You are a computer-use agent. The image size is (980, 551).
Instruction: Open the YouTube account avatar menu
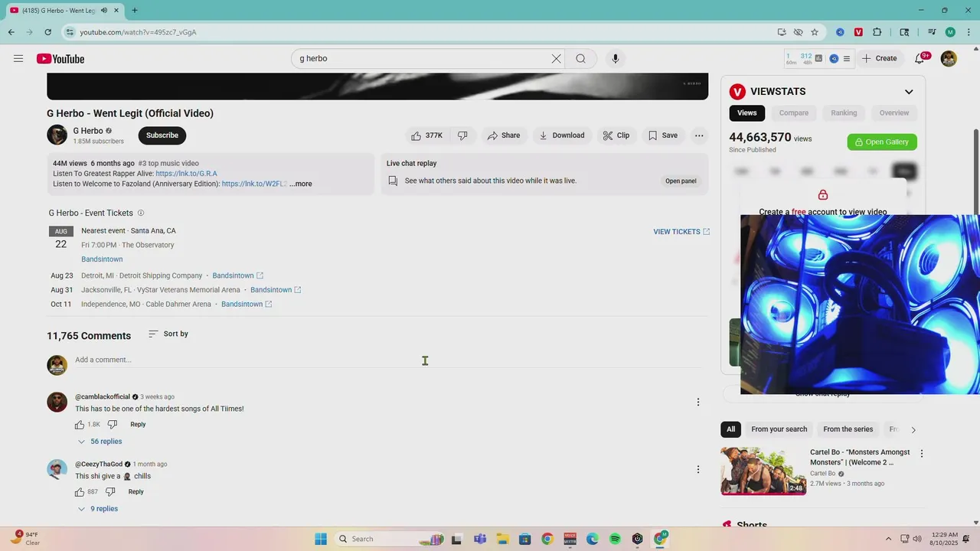(949, 58)
